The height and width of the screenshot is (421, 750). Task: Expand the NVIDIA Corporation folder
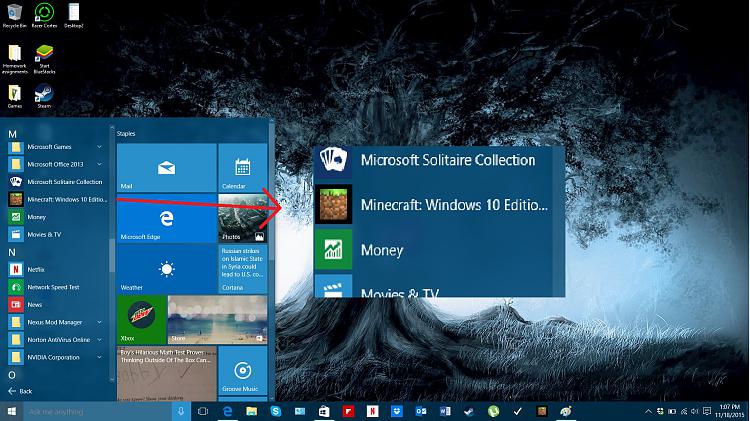click(56, 357)
